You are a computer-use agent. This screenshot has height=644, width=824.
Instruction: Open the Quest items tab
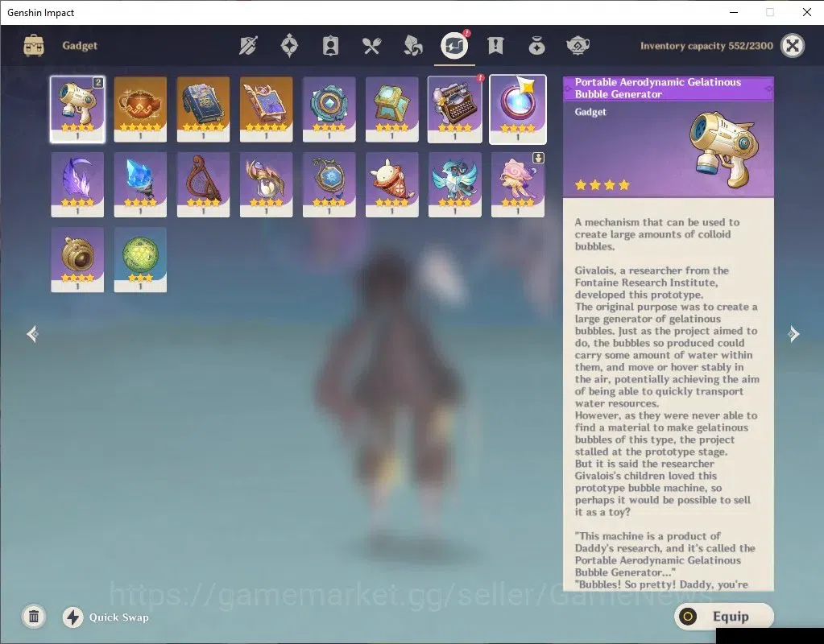tap(495, 46)
